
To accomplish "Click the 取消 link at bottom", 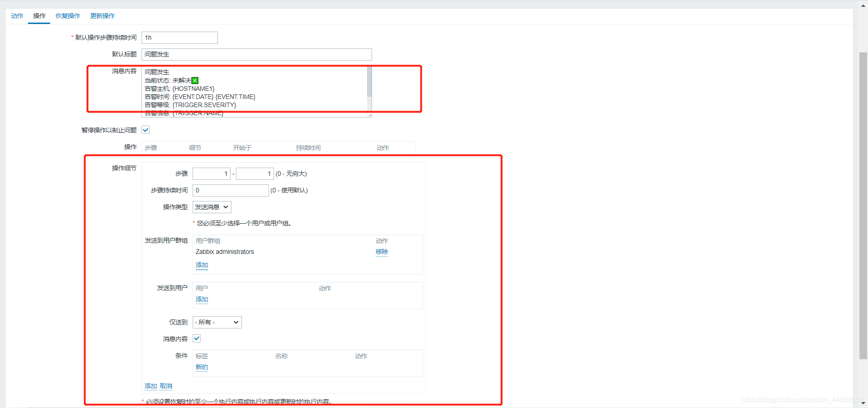I will pyautogui.click(x=166, y=386).
